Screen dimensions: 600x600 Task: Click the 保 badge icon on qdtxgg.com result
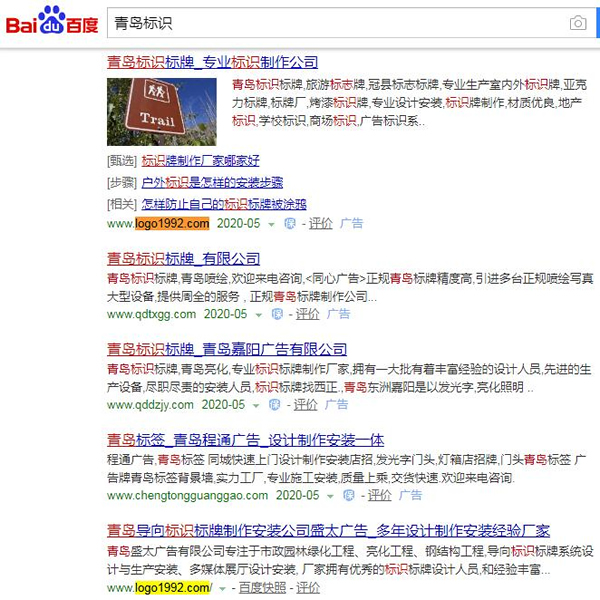tap(277, 314)
